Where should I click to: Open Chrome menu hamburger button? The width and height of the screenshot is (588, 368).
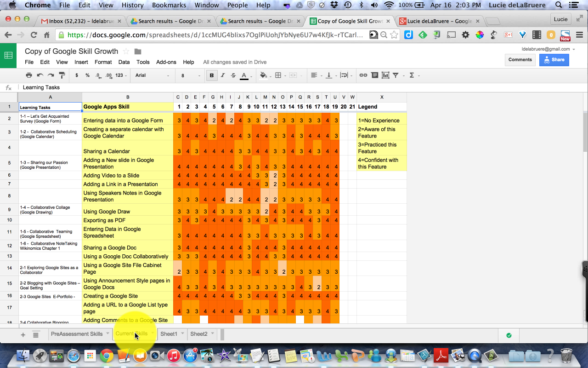580,35
